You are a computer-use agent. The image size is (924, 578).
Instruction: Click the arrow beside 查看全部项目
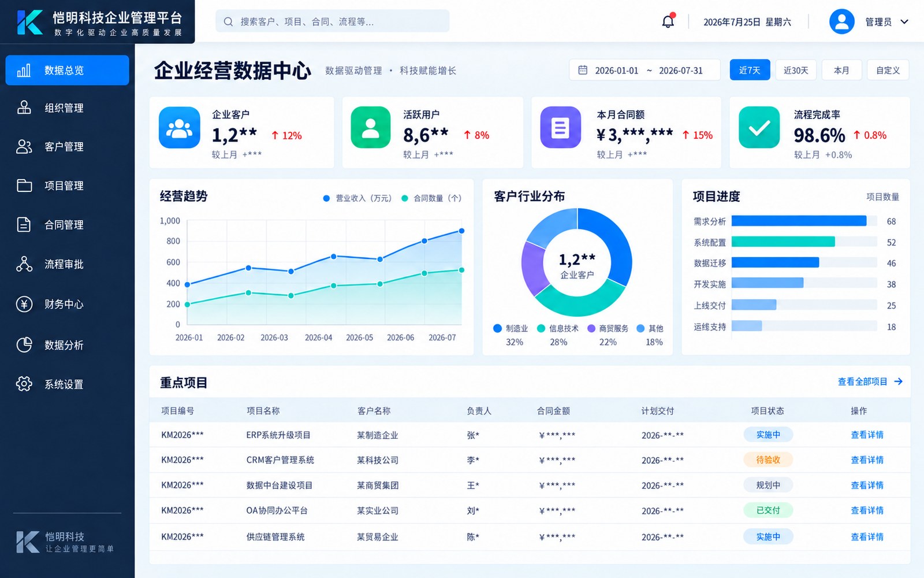click(x=898, y=381)
